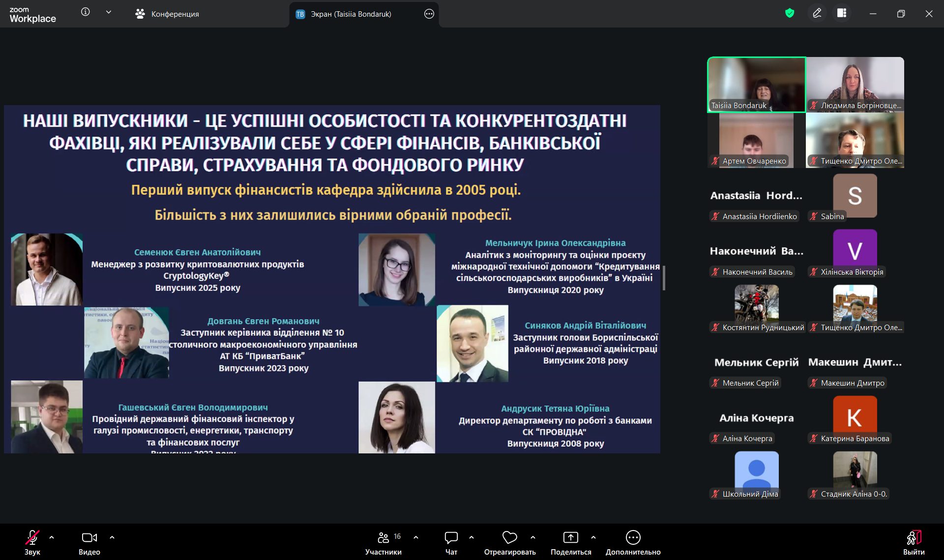944x560 pixels.
Task: Open the Участники participants panel
Action: click(x=383, y=542)
